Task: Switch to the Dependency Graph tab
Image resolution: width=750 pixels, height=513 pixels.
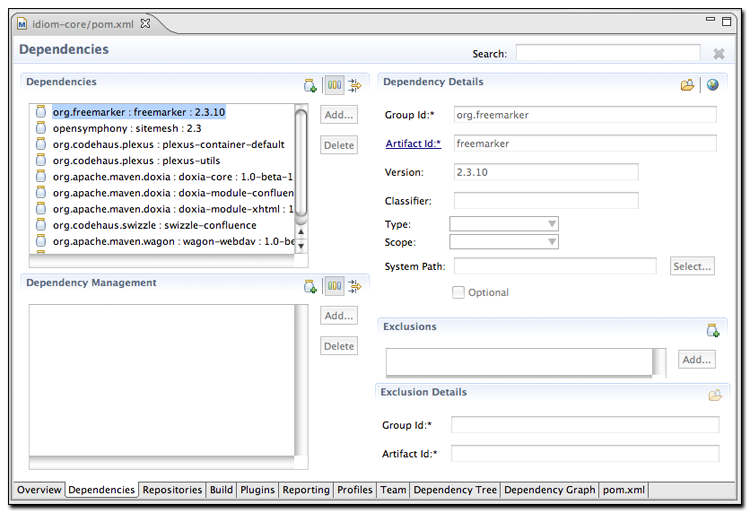Action: [x=549, y=490]
